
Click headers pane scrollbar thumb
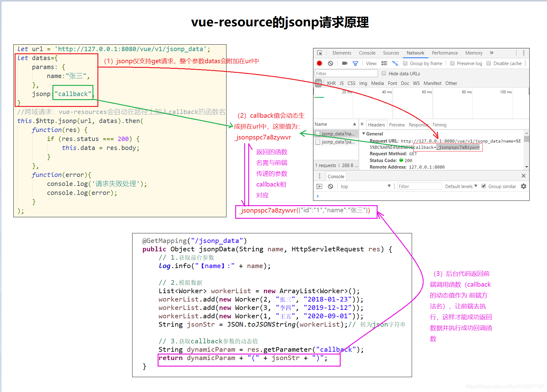[x=527, y=139]
